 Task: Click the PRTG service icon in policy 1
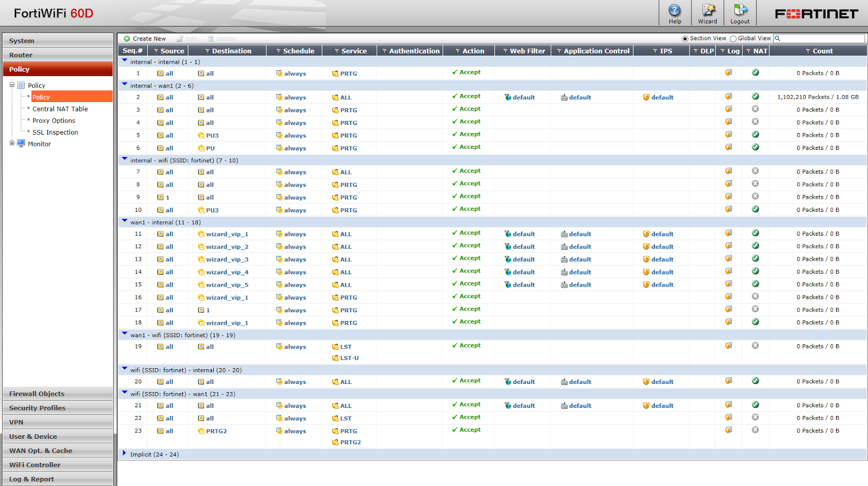click(x=335, y=74)
